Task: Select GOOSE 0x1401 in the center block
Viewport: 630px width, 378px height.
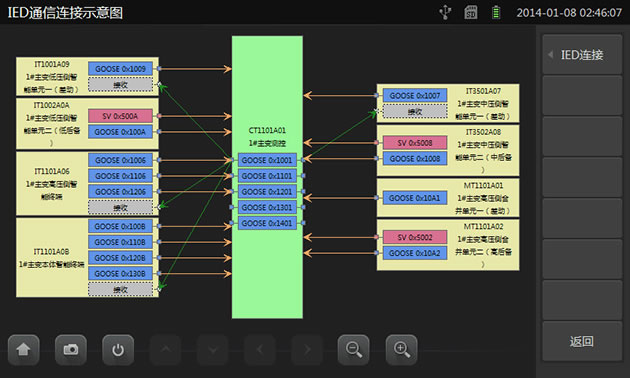Action: [267, 223]
